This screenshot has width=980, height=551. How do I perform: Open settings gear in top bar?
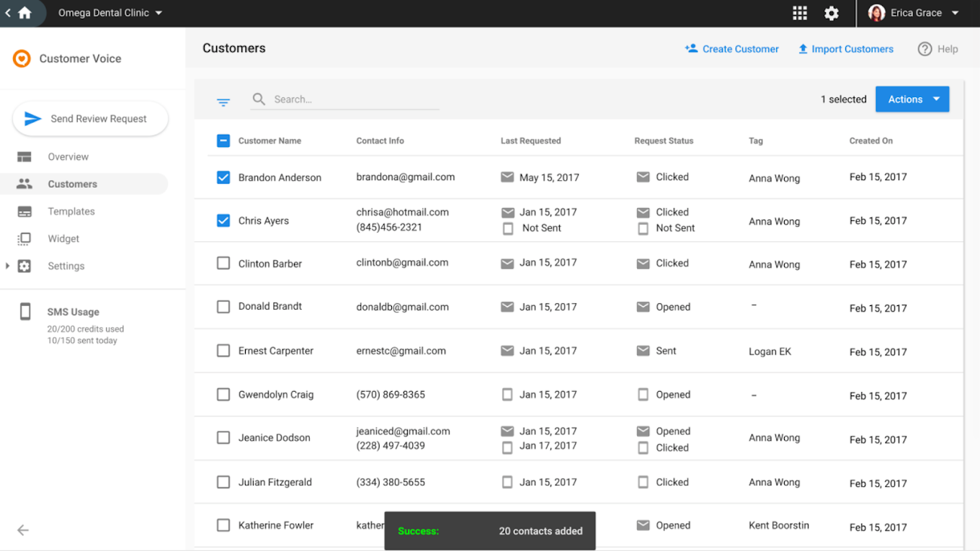pos(832,13)
